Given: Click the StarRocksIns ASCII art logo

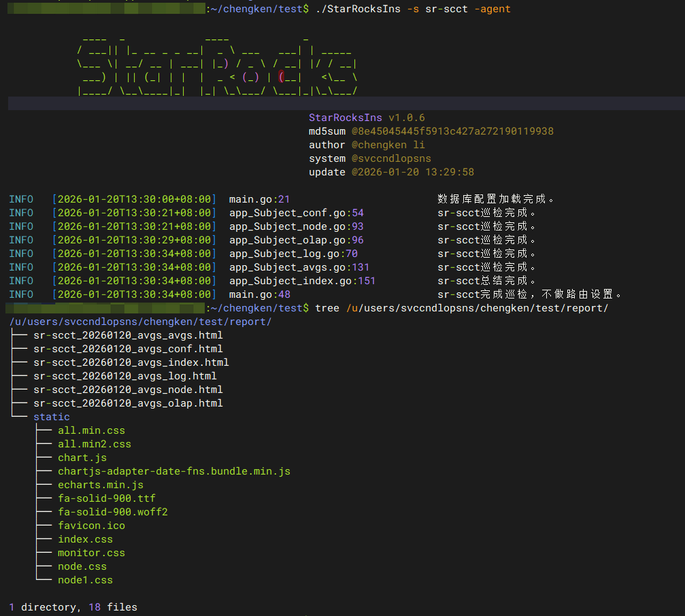Looking at the screenshot, I should point(218,65).
